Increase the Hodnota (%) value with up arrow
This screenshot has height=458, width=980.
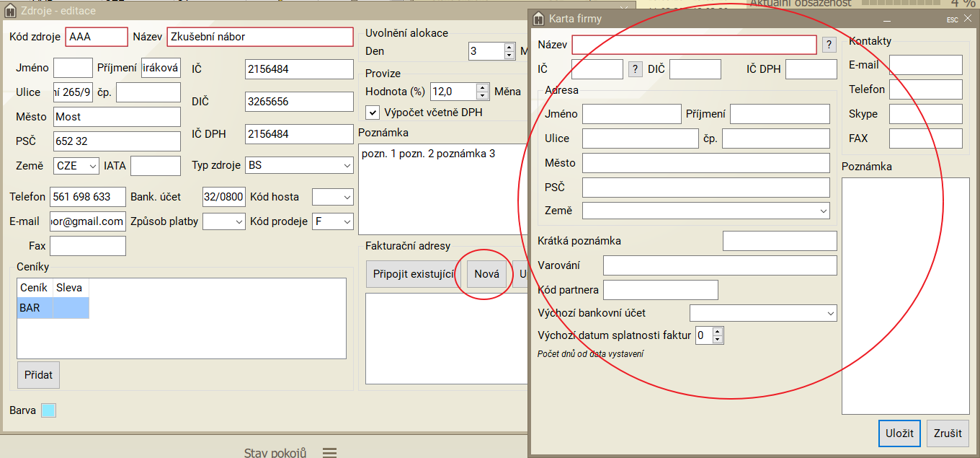click(482, 87)
